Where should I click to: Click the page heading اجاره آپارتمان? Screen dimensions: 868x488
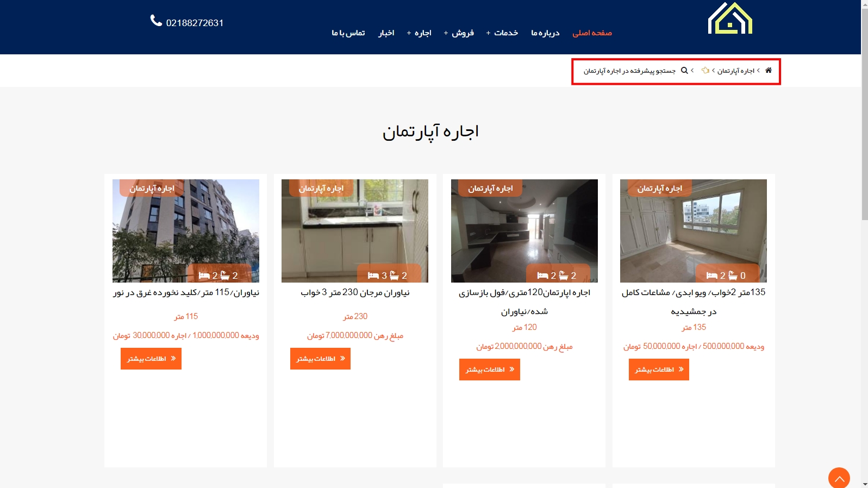point(430,132)
